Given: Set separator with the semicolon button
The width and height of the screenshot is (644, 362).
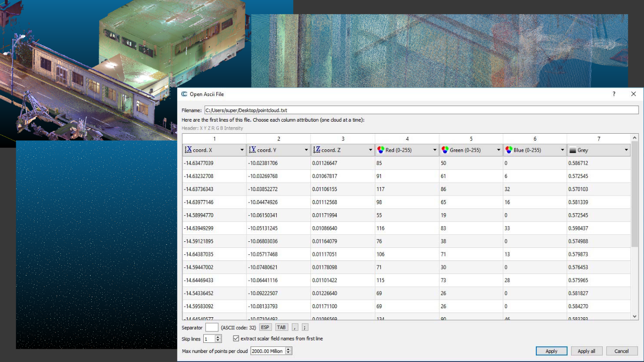Looking at the screenshot, I should pyautogui.click(x=305, y=327).
